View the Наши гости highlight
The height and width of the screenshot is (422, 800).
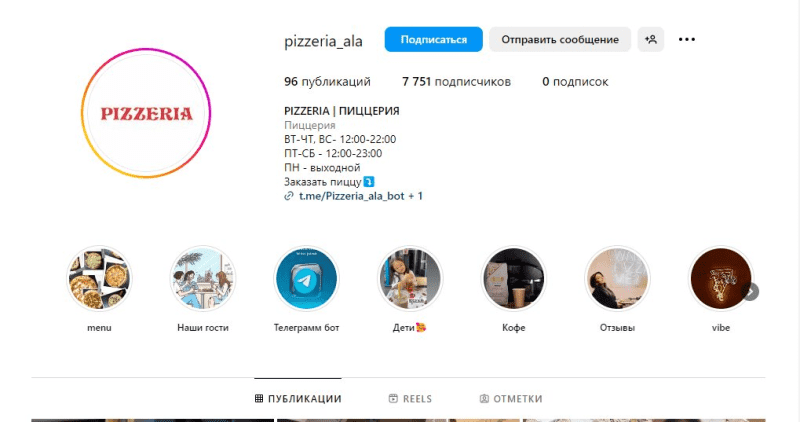click(x=203, y=279)
